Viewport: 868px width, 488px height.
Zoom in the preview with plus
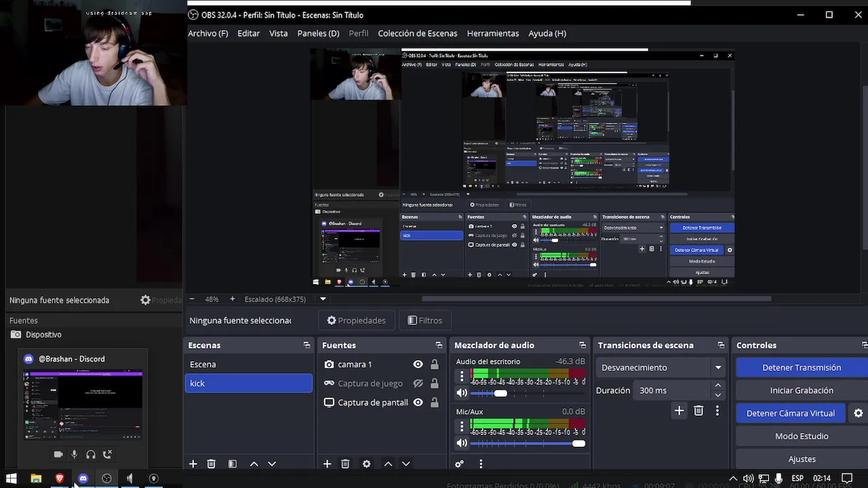coord(232,299)
